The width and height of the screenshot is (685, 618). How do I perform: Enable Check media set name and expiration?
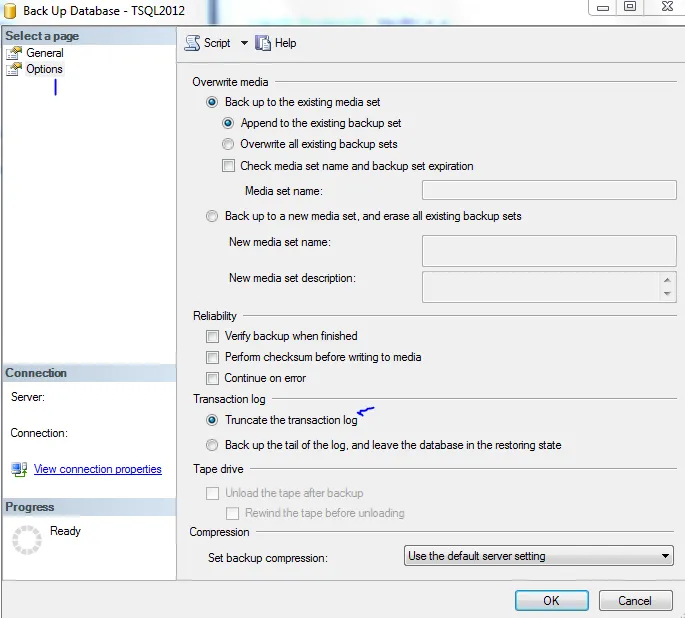[228, 166]
